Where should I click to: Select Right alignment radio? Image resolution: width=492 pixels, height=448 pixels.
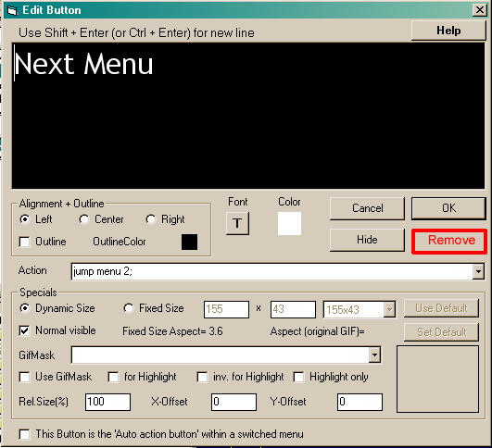[x=151, y=219]
